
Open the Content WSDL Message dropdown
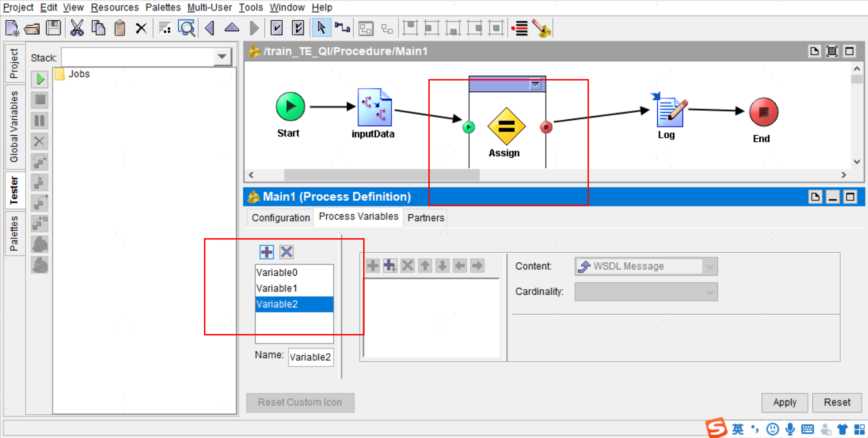coord(710,266)
